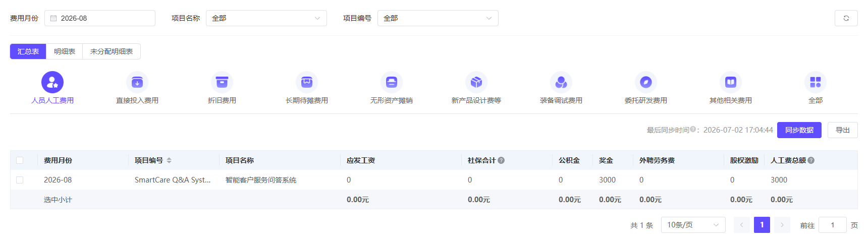Screen dimensions: 868x243
Task: Open the 10条/页 page size dropdown
Action: point(693,225)
